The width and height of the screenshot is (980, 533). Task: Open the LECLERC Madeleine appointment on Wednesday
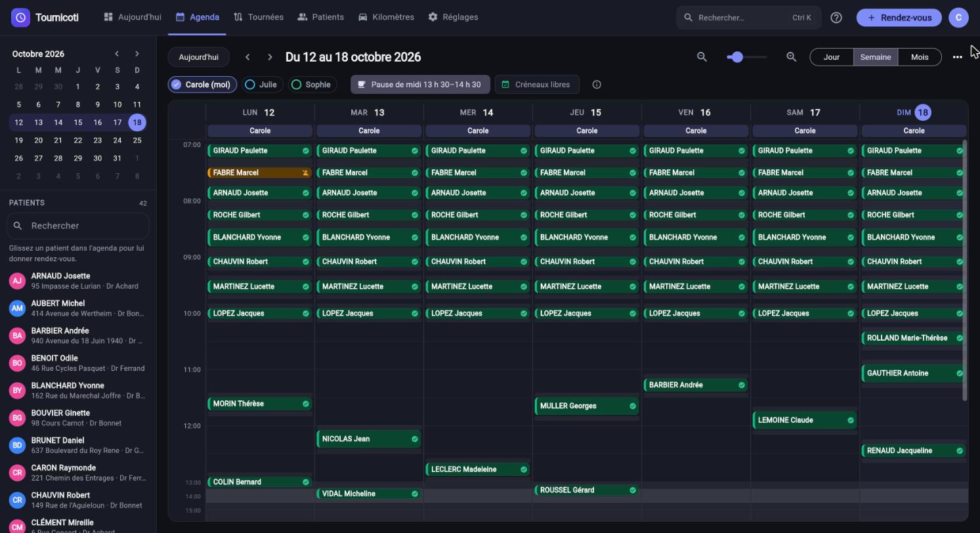pos(477,469)
